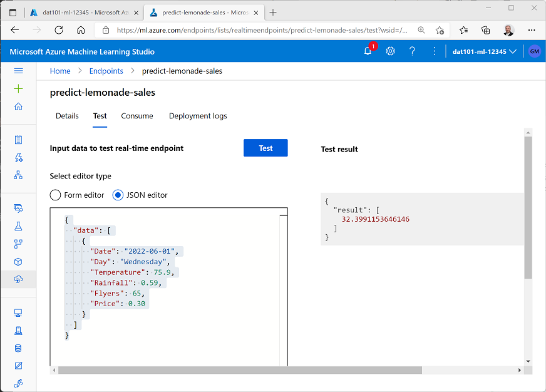The image size is (546, 392).
Task: Click the blue Test button
Action: 265,148
